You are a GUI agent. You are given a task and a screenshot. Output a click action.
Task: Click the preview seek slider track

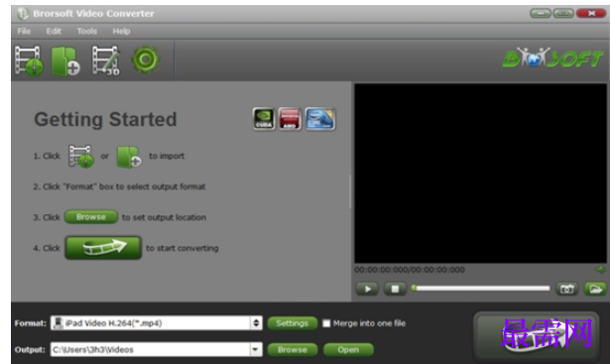[481, 289]
